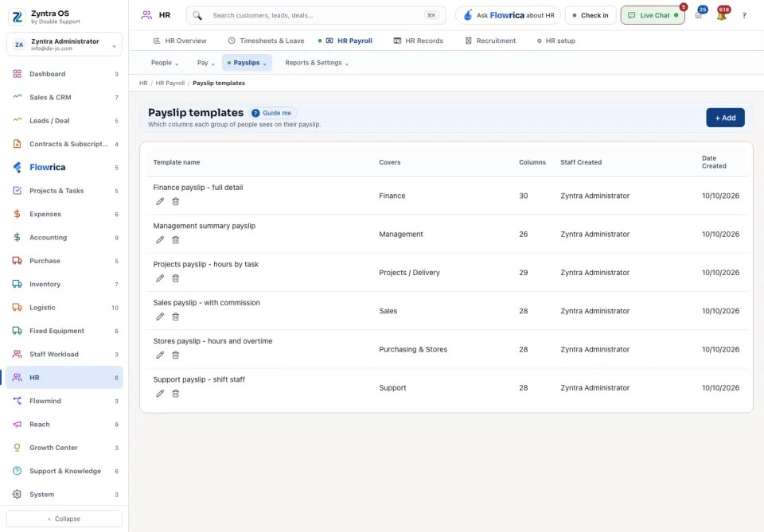The height and width of the screenshot is (532, 764).
Task: Collapse the sidebar
Action: [64, 518]
